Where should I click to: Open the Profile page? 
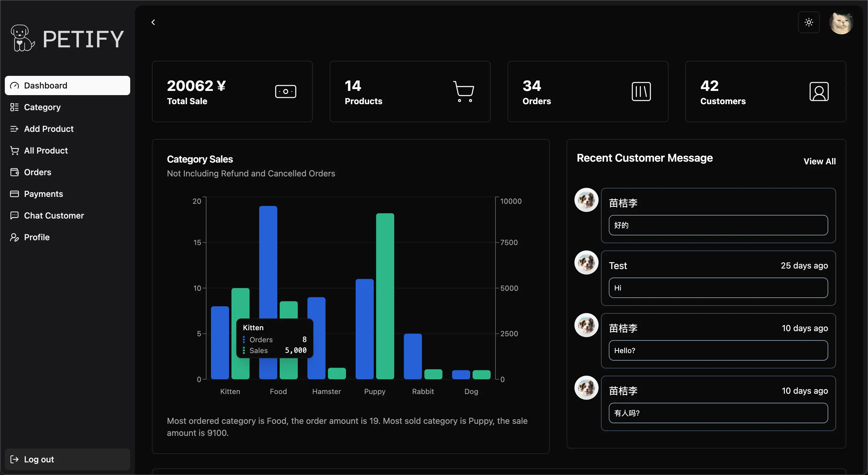(x=37, y=237)
